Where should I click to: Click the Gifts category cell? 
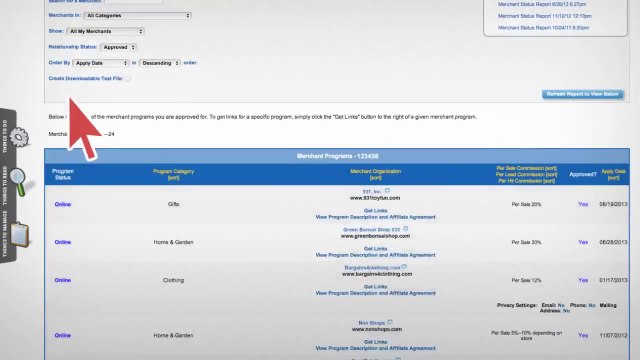pos(173,204)
